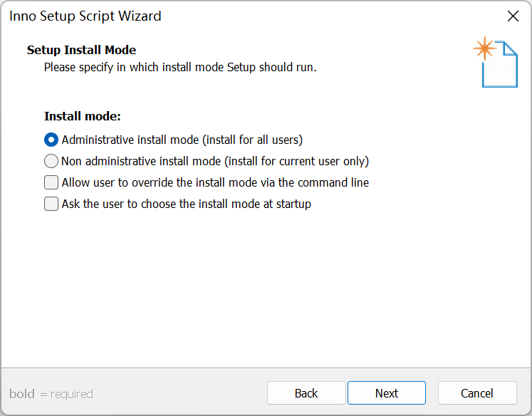Click the "Setup Install Mode" heading

click(x=81, y=50)
